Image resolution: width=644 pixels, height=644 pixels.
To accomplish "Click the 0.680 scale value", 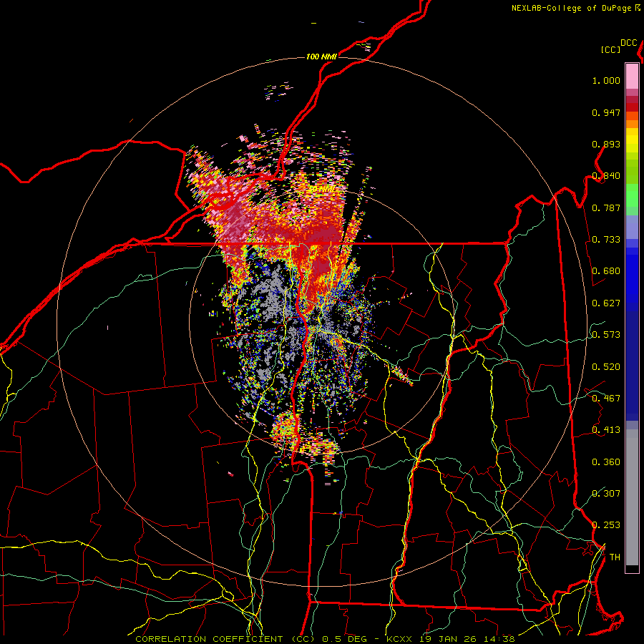I will 606,271.
